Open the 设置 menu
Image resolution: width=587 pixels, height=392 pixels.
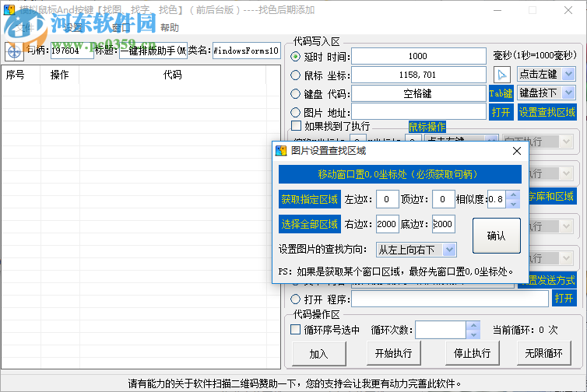click(72, 28)
